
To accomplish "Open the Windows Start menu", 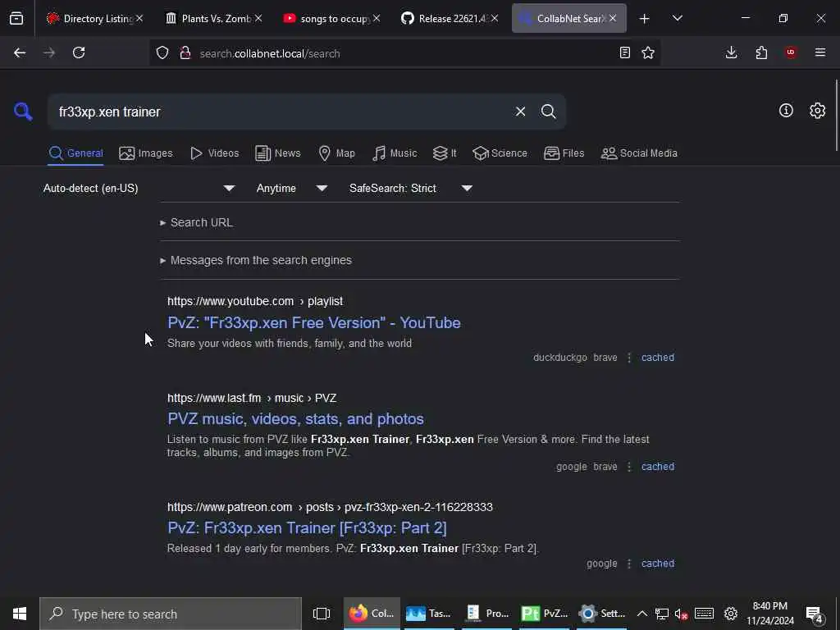I will pyautogui.click(x=20, y=614).
